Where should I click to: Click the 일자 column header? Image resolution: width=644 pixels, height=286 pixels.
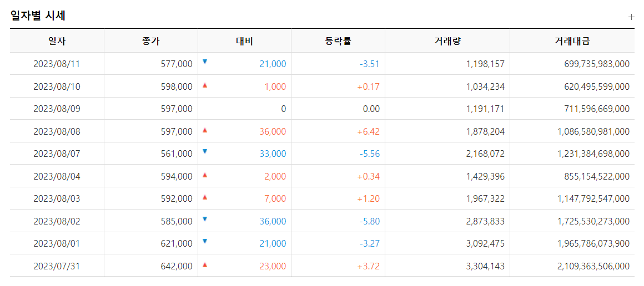coord(57,40)
